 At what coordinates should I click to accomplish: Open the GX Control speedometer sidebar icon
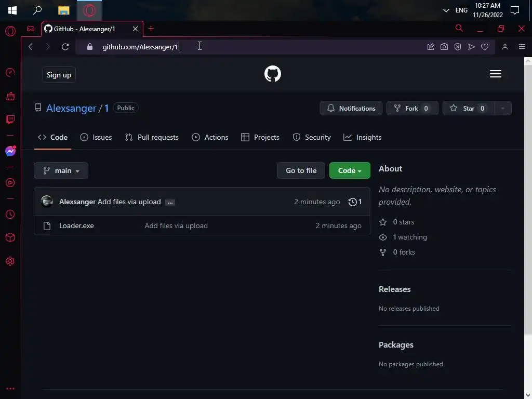[10, 72]
